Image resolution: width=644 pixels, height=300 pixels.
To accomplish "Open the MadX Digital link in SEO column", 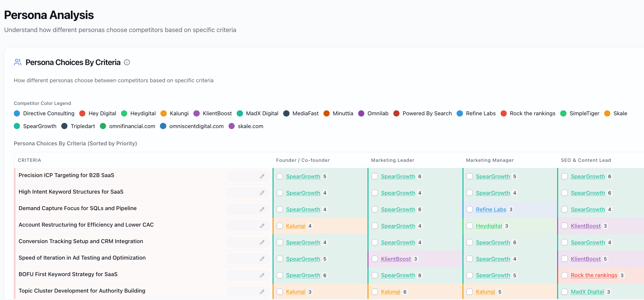I will (587, 292).
